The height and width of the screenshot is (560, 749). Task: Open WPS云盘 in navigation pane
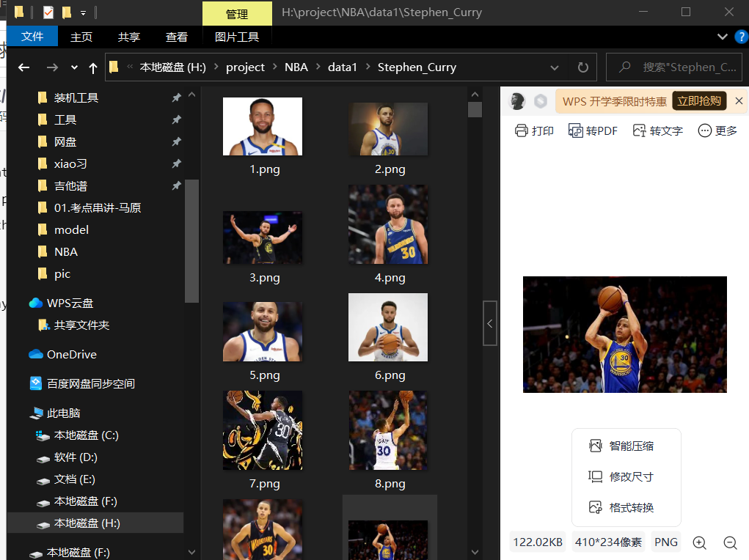point(70,303)
